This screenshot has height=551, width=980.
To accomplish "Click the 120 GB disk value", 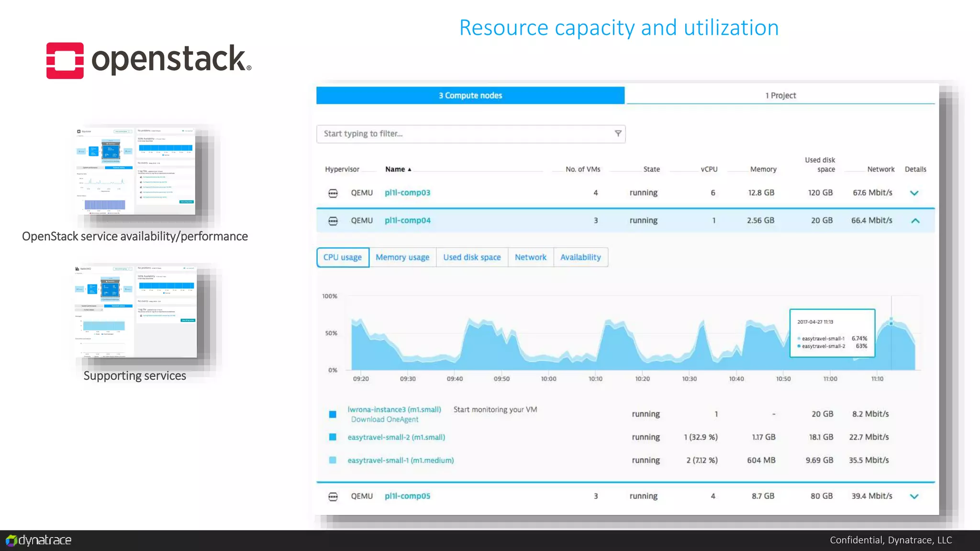I will (820, 193).
